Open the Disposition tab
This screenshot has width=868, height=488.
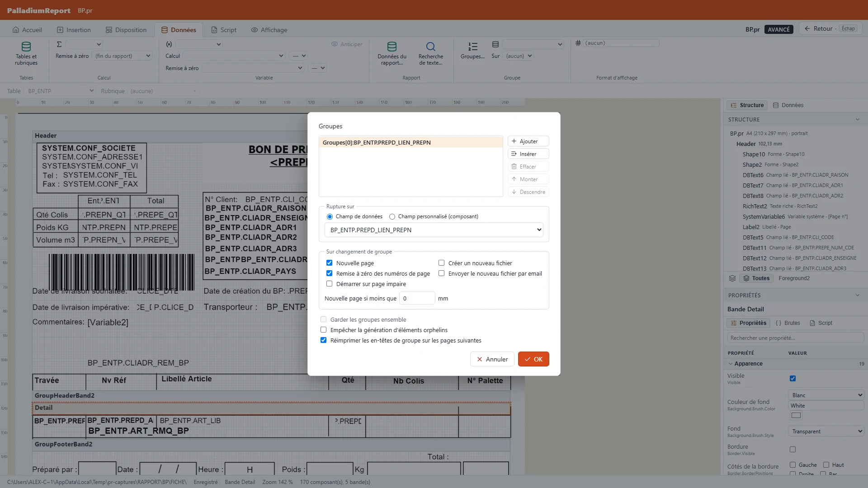pos(126,30)
